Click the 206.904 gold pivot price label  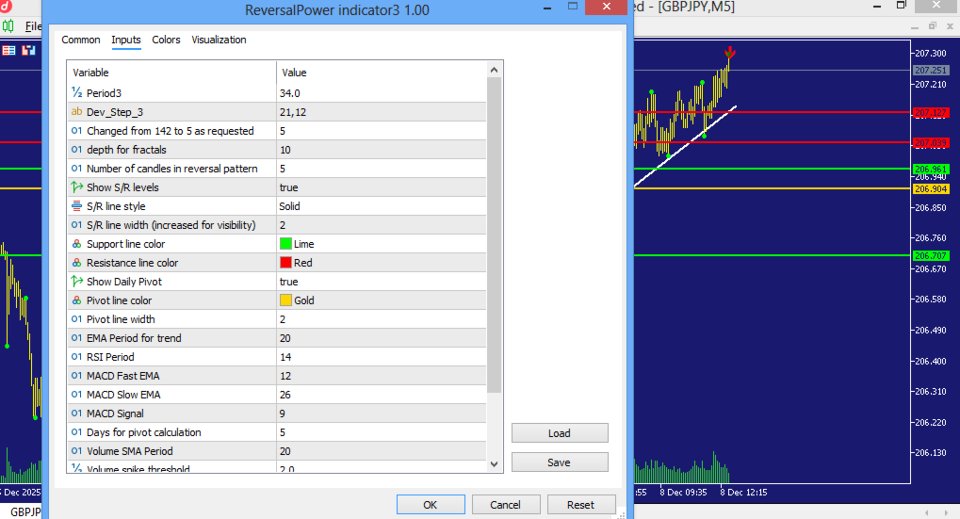[931, 189]
